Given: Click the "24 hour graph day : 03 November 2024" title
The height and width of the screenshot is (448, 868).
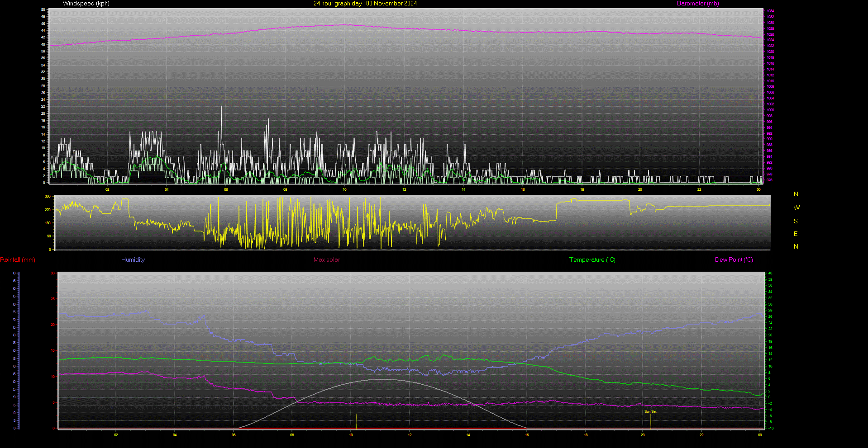Looking at the screenshot, I should click(x=365, y=4).
